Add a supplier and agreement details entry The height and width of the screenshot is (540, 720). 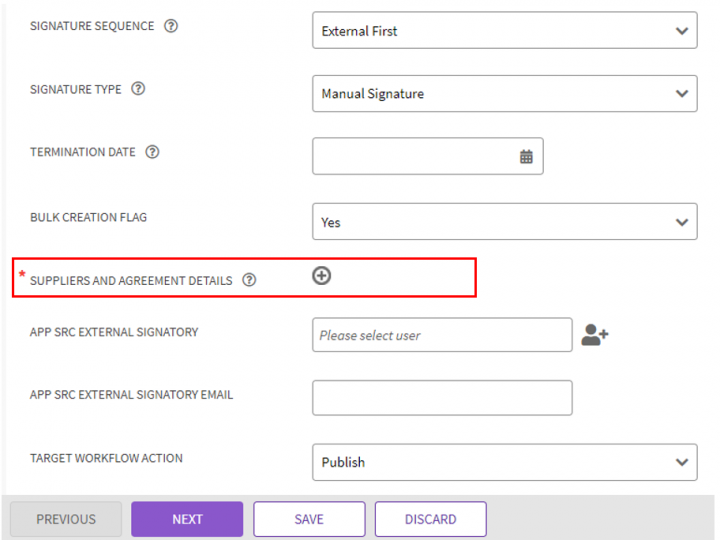pyautogui.click(x=321, y=276)
